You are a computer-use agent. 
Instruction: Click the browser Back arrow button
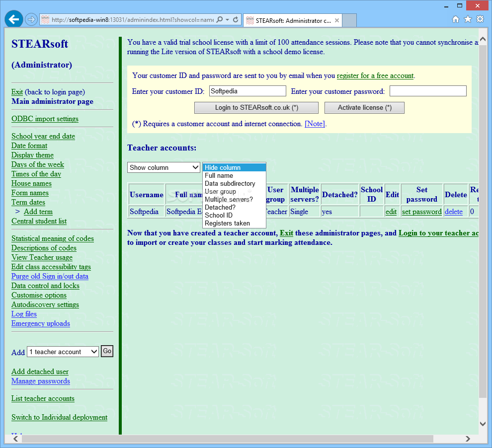[x=14, y=19]
